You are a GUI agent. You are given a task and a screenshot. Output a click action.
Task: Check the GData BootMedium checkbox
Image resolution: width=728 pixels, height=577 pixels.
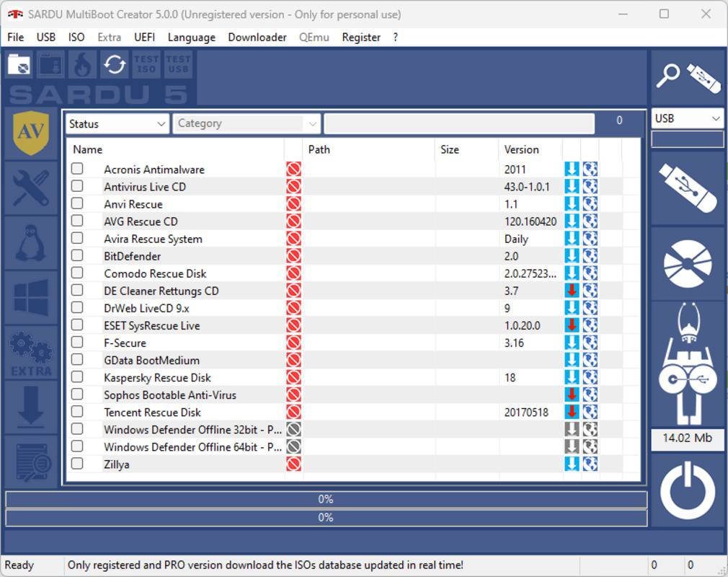pyautogui.click(x=77, y=359)
